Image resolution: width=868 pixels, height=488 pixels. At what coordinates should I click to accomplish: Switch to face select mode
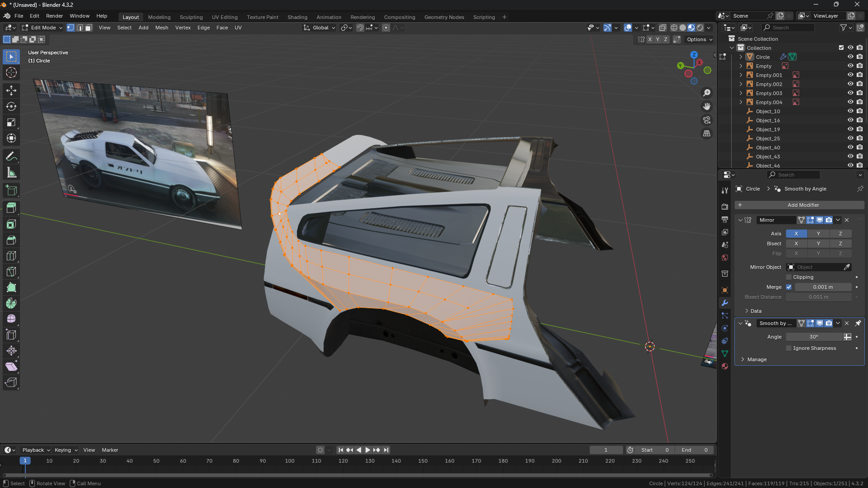coord(89,28)
